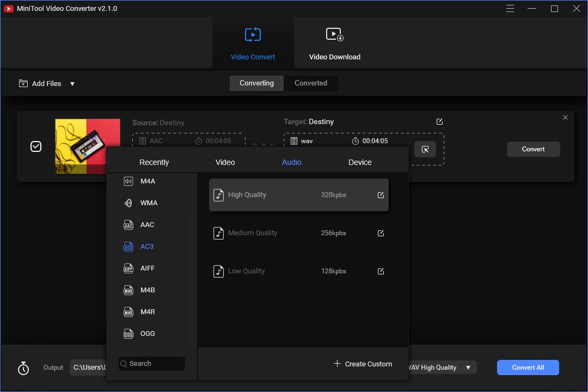Select the WMA format label
The width and height of the screenshot is (588, 392).
(x=149, y=203)
